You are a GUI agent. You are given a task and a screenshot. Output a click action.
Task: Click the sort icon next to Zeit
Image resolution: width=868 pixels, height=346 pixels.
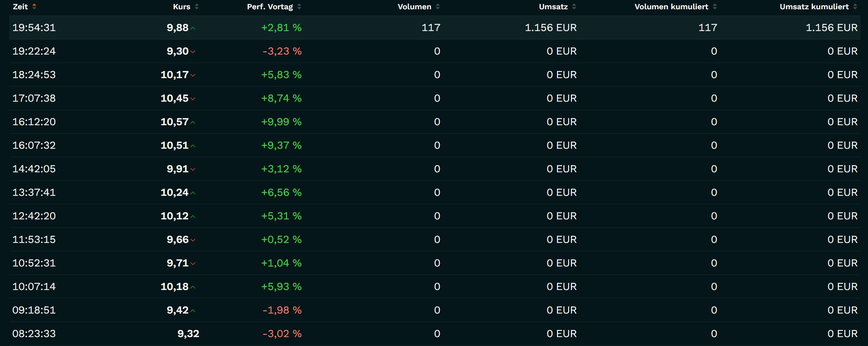34,6
